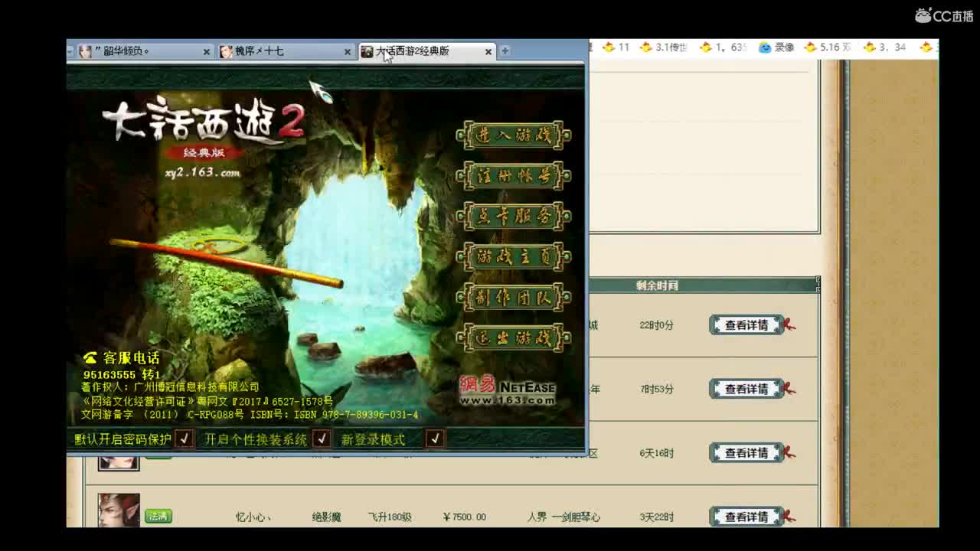Open the 1，635 bookmark
980x551 pixels.
pos(724,47)
